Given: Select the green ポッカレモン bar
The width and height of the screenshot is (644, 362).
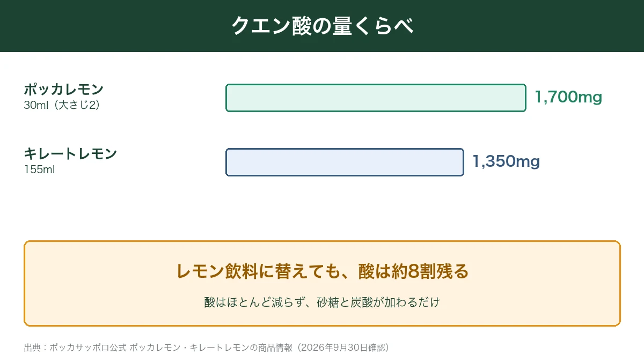Looking at the screenshot, I should [x=376, y=98].
